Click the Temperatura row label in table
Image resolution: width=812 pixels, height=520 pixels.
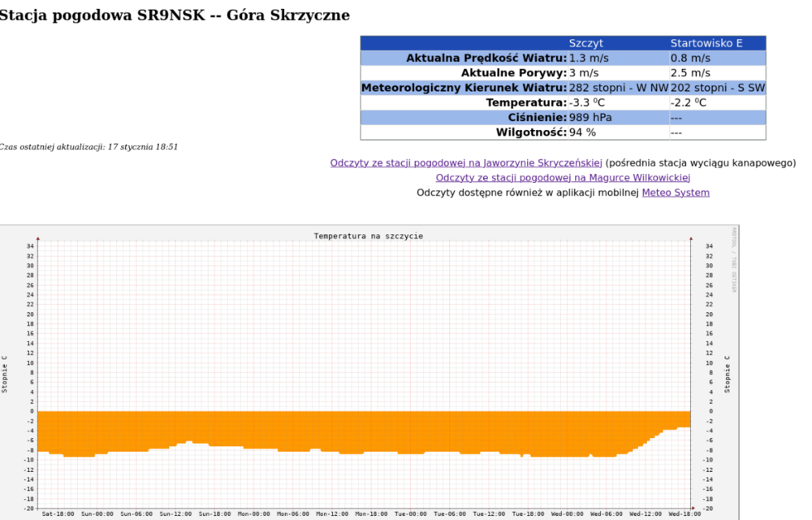point(525,102)
